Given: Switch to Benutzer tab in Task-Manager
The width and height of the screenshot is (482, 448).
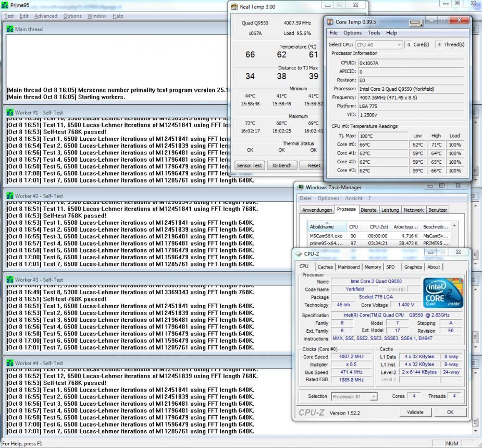Looking at the screenshot, I should pos(437,210).
